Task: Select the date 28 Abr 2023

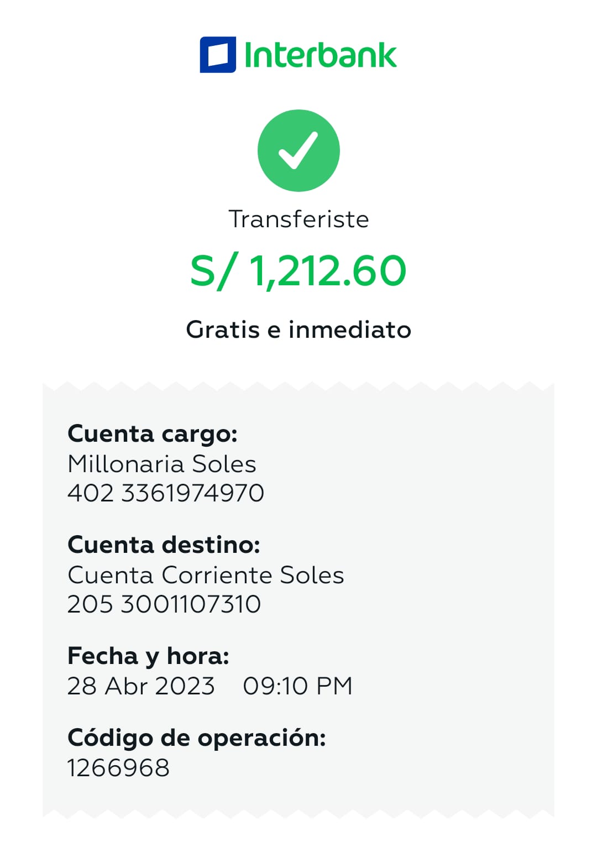Action: click(x=141, y=686)
